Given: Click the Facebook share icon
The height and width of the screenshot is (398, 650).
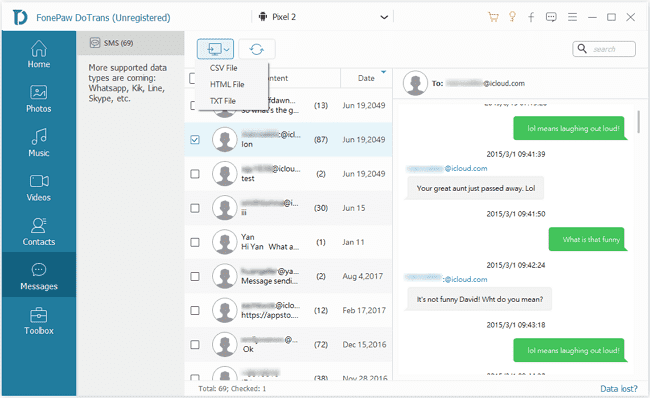Looking at the screenshot, I should point(531,17).
